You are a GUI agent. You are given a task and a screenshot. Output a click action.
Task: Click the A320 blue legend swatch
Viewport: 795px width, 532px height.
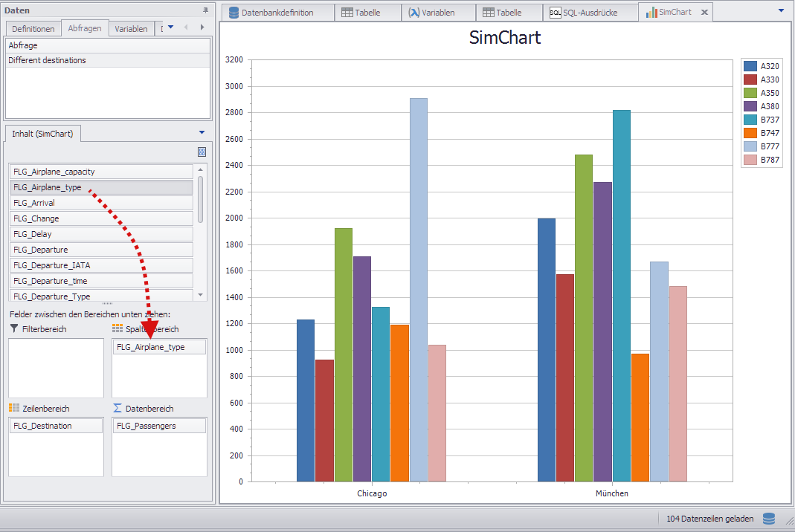pyautogui.click(x=750, y=66)
